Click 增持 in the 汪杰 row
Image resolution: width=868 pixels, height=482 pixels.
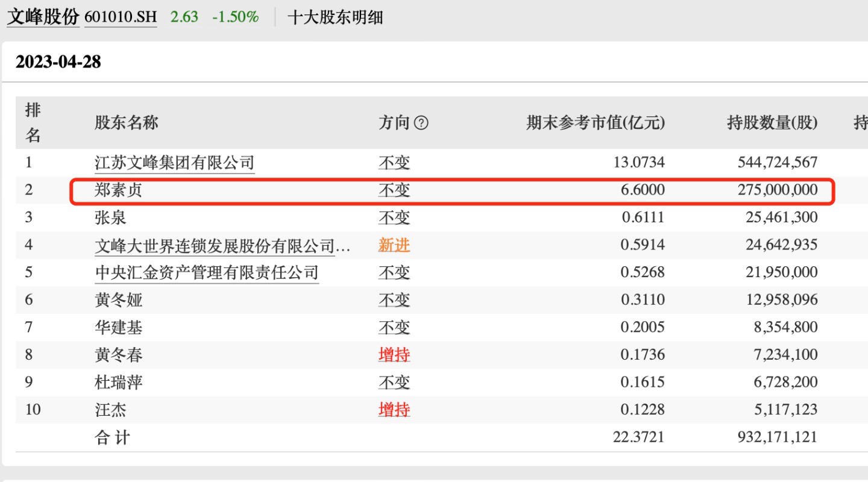click(394, 410)
